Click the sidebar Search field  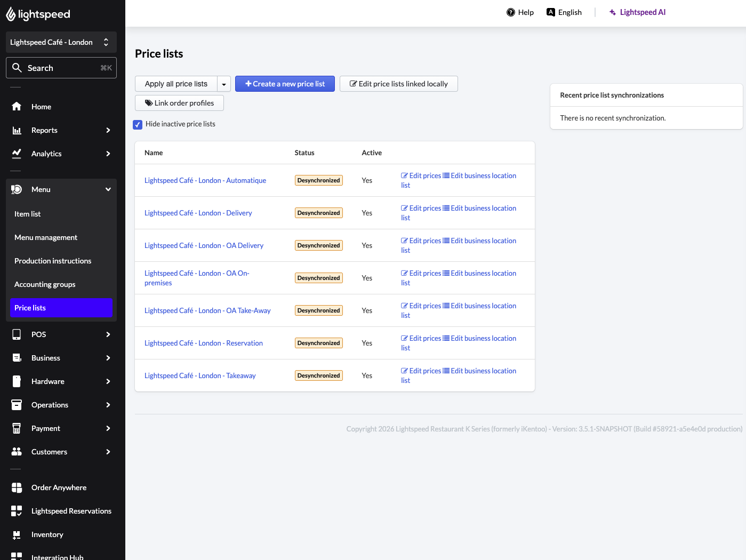pyautogui.click(x=61, y=68)
